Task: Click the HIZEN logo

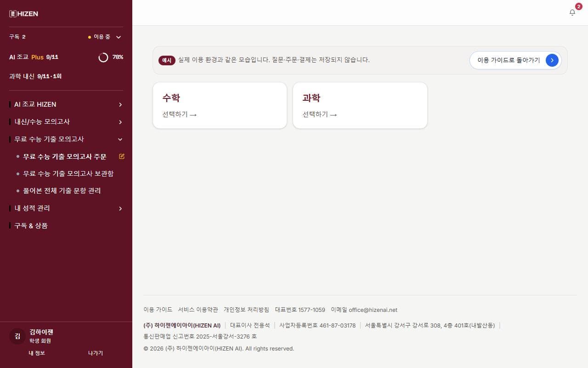Action: click(x=23, y=14)
